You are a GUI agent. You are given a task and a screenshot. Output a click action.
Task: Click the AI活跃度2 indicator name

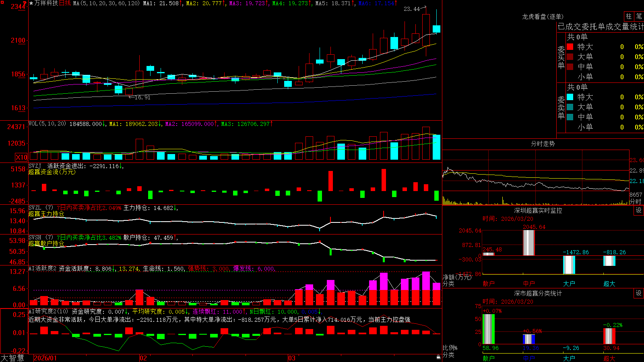[x=43, y=268]
